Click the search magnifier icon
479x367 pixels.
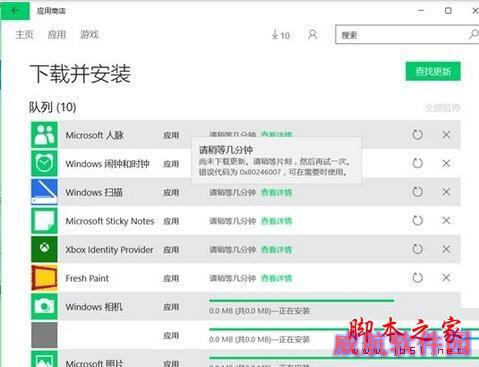click(x=473, y=34)
